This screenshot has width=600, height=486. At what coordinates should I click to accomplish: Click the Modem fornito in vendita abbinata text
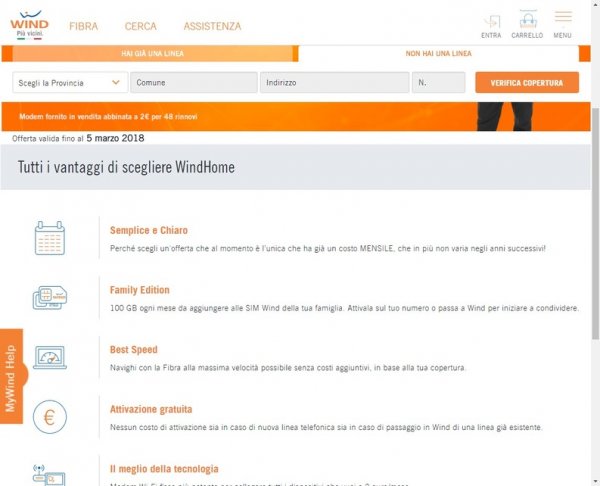(108, 117)
